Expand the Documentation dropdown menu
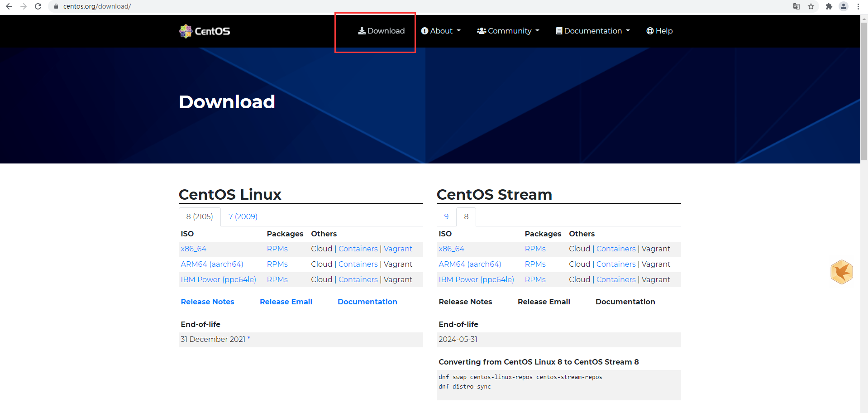Screen dimensions: 868x413 point(593,31)
